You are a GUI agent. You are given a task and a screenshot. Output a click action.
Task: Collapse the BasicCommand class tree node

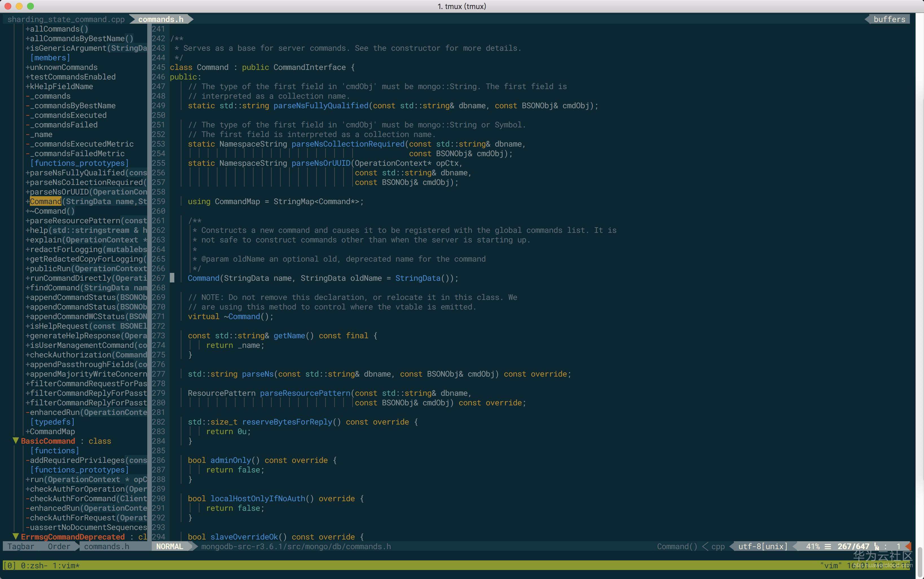point(16,441)
